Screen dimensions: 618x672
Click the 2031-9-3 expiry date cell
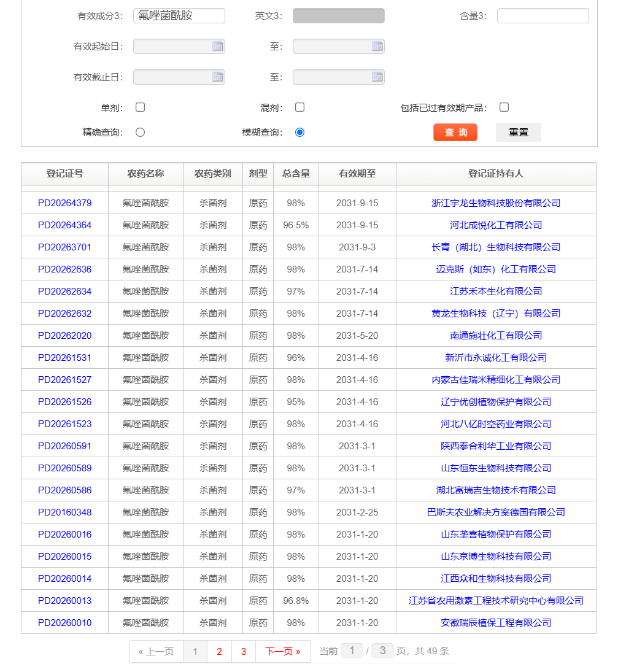(357, 247)
